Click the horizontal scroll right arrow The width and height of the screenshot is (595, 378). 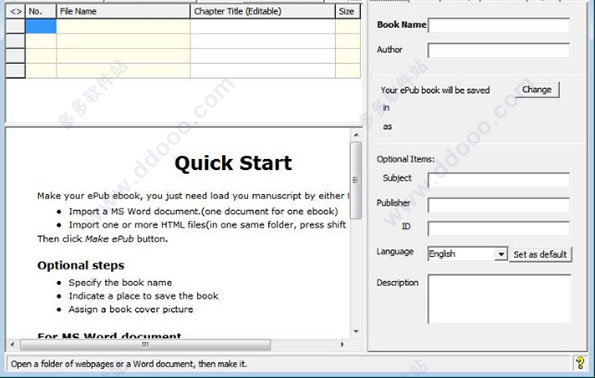[x=342, y=344]
